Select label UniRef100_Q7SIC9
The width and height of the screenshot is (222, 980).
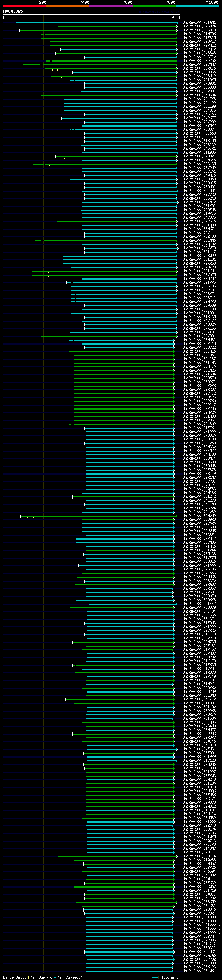199,145
